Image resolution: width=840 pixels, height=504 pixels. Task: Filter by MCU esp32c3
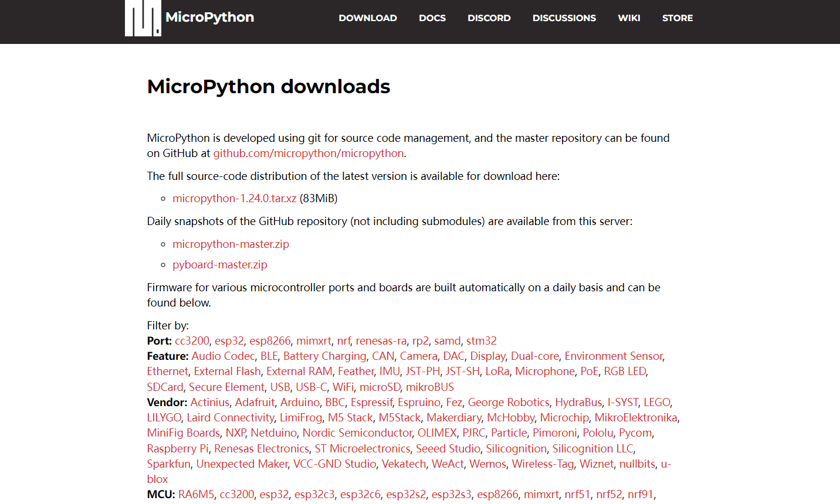(x=314, y=495)
